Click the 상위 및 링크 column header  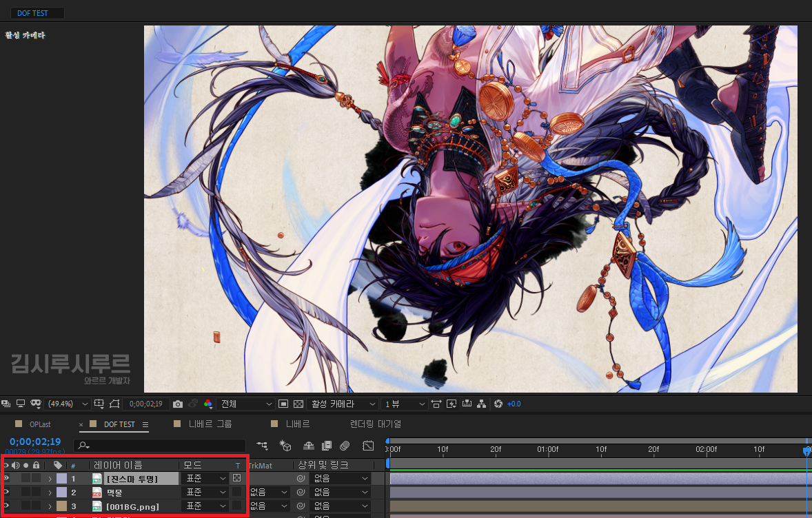323,465
